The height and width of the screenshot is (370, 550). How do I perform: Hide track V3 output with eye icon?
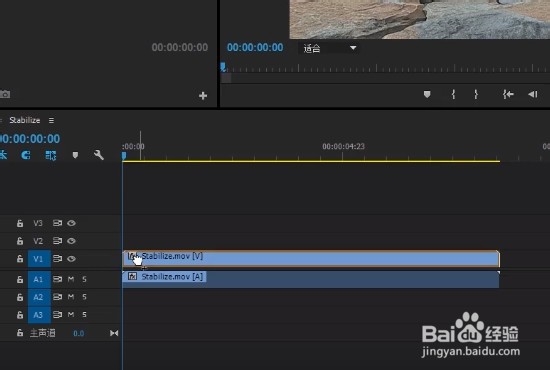tap(71, 223)
